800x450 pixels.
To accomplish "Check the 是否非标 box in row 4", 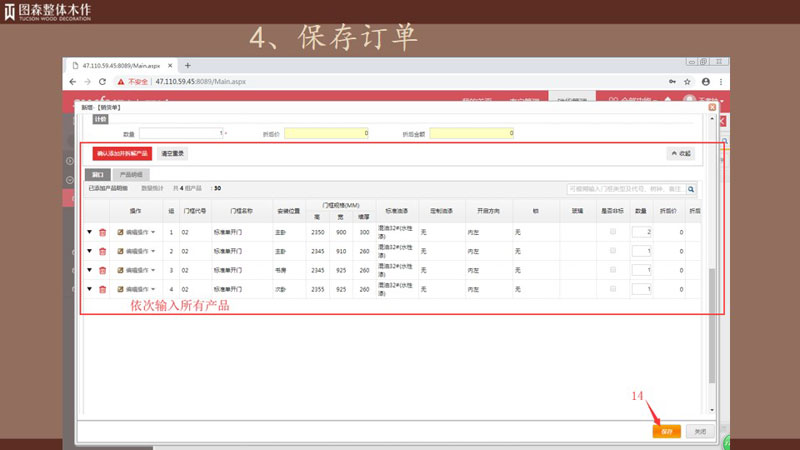I will (612, 290).
